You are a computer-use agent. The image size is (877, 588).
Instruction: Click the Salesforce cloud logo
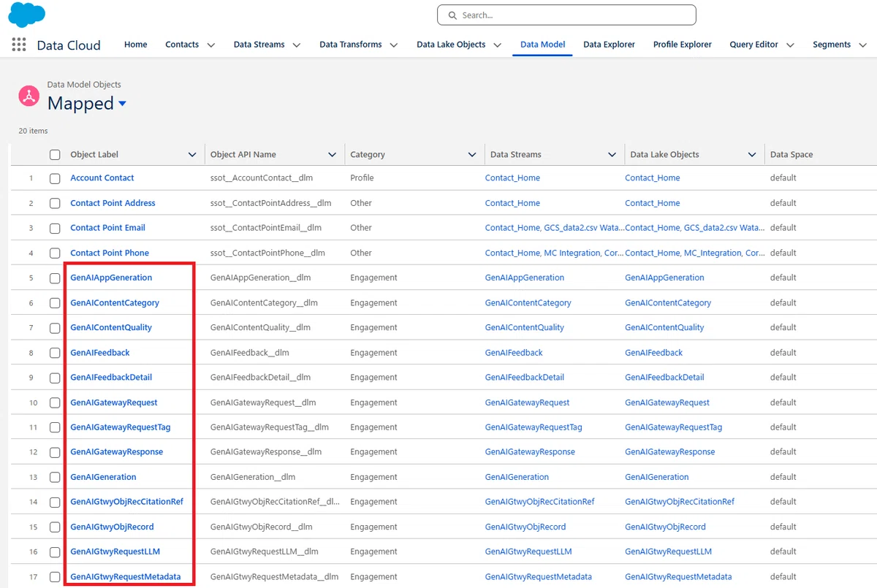26,15
